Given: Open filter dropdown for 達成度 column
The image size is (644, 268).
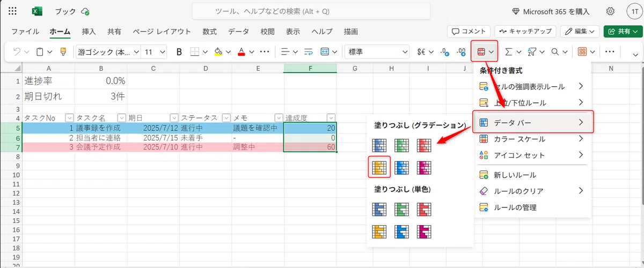Looking at the screenshot, I should [331, 118].
